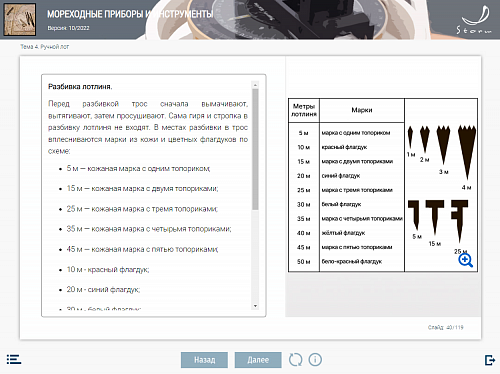
Task: Click the text panel scroll down arrow
Action: (x=255, y=306)
